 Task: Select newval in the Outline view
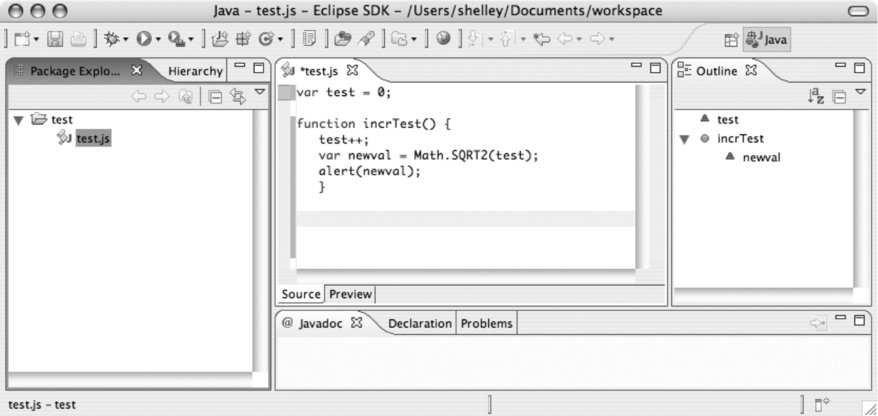coord(761,158)
